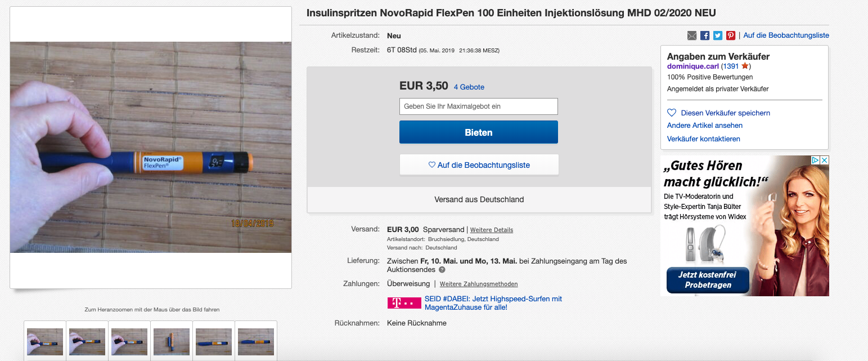Image resolution: width=868 pixels, height=361 pixels.
Task: Open the AdChoices info triangle icon
Action: [815, 161]
